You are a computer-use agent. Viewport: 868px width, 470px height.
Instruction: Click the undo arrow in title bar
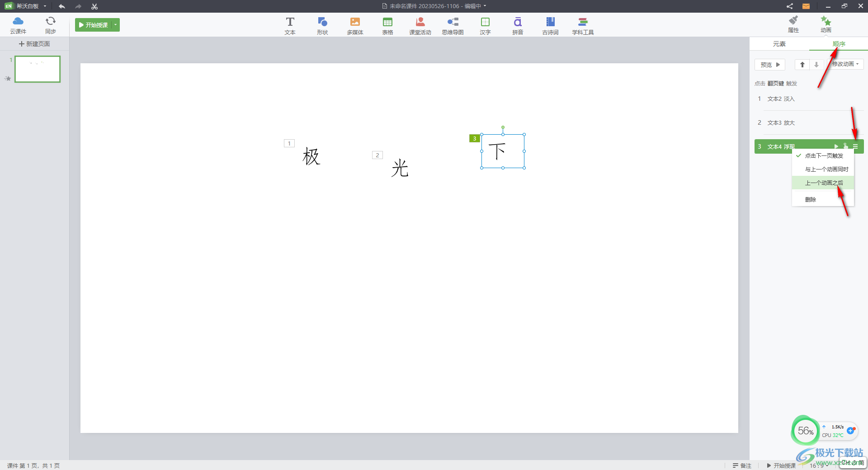[62, 6]
